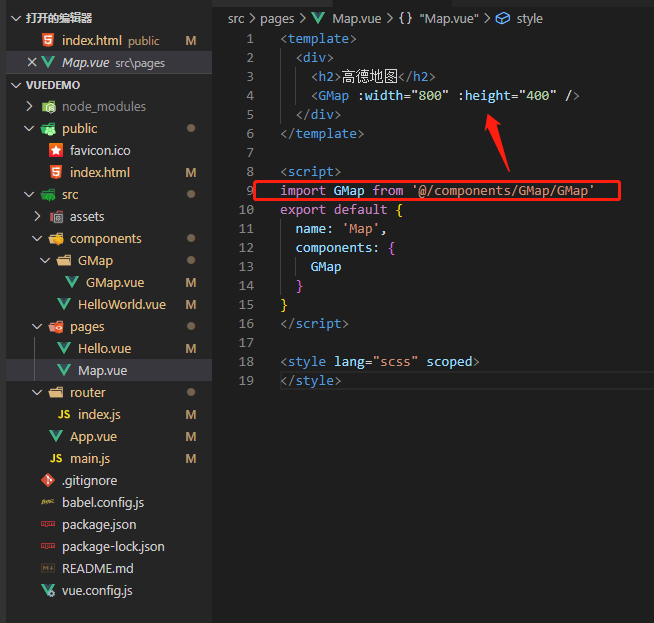This screenshot has width=654, height=623.
Task: Open README.md file
Action: coord(109,568)
